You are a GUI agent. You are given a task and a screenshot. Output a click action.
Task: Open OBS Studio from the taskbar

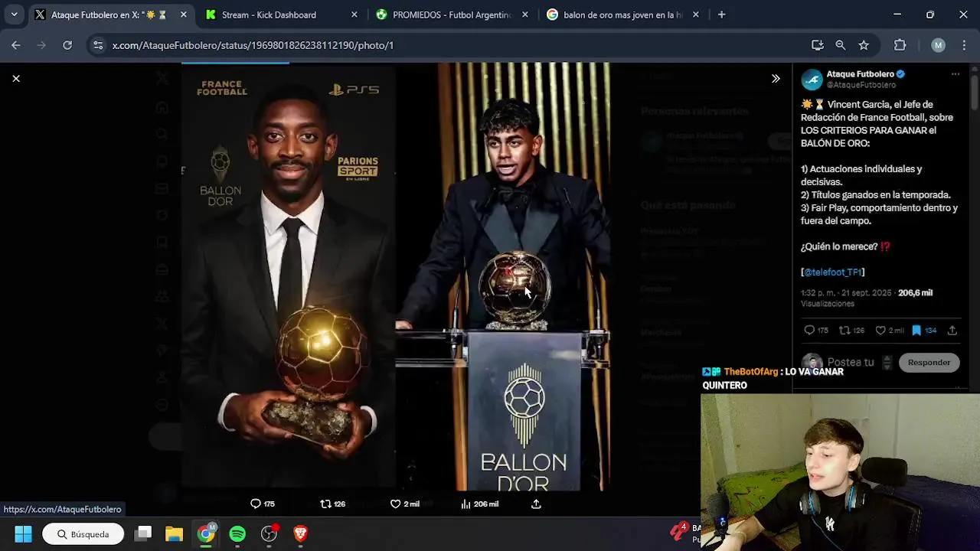pos(269,533)
